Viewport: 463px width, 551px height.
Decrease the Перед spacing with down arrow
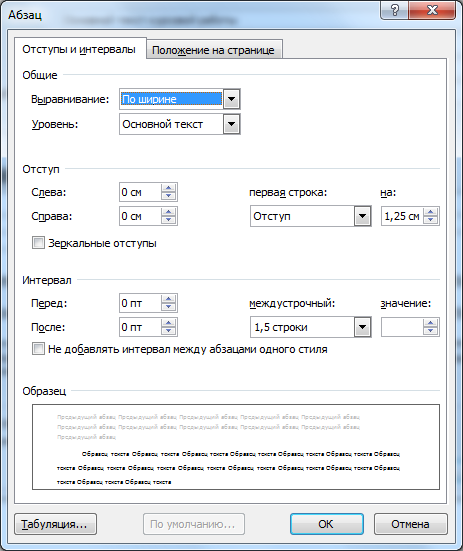coord(169,307)
